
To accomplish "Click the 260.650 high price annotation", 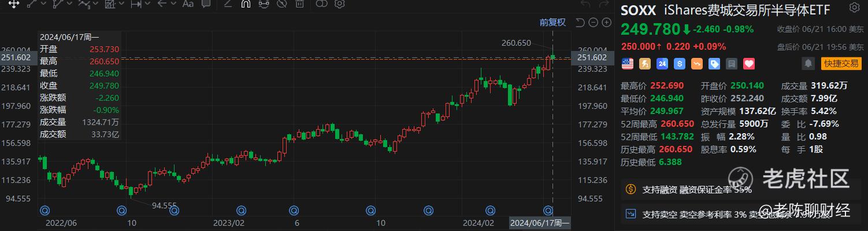I will (x=516, y=43).
